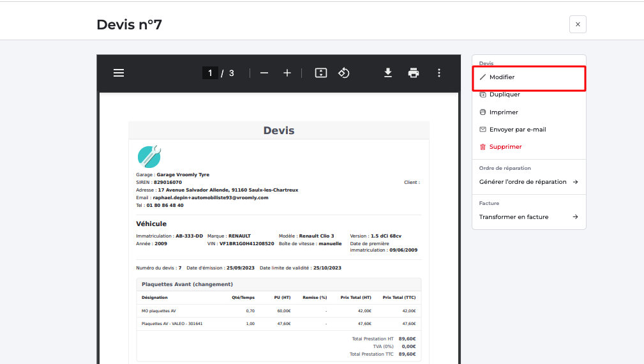
Task: Zoom in the PDF document
Action: [x=287, y=73]
